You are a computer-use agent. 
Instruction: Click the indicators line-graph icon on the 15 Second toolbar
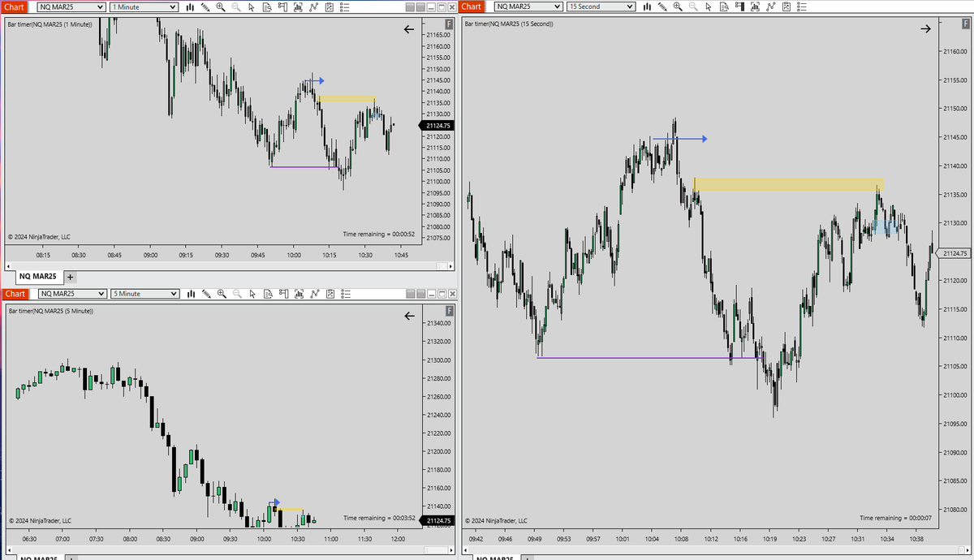[769, 6]
